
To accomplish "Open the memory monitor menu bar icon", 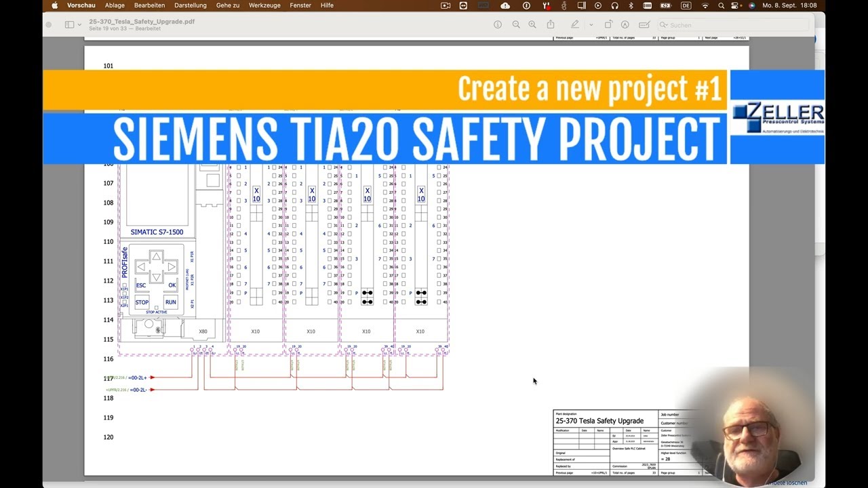I will coord(648,5).
